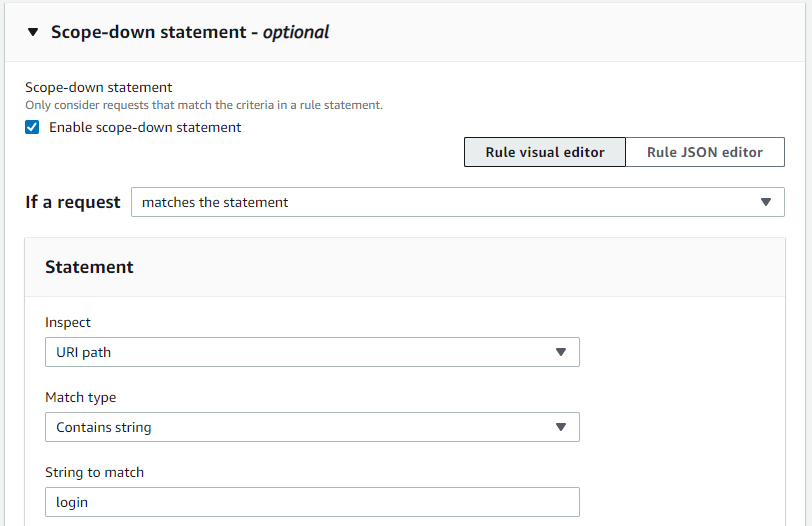Click the 'Match type' field label

81,398
